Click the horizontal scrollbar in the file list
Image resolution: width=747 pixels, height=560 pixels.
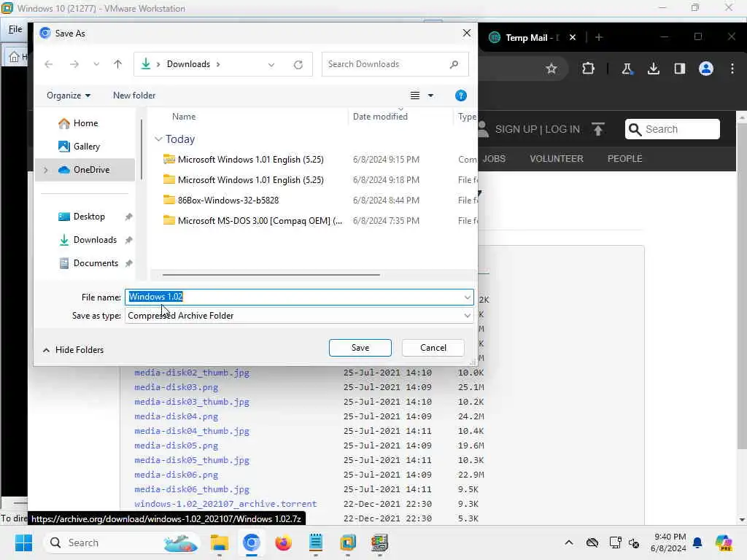point(271,275)
